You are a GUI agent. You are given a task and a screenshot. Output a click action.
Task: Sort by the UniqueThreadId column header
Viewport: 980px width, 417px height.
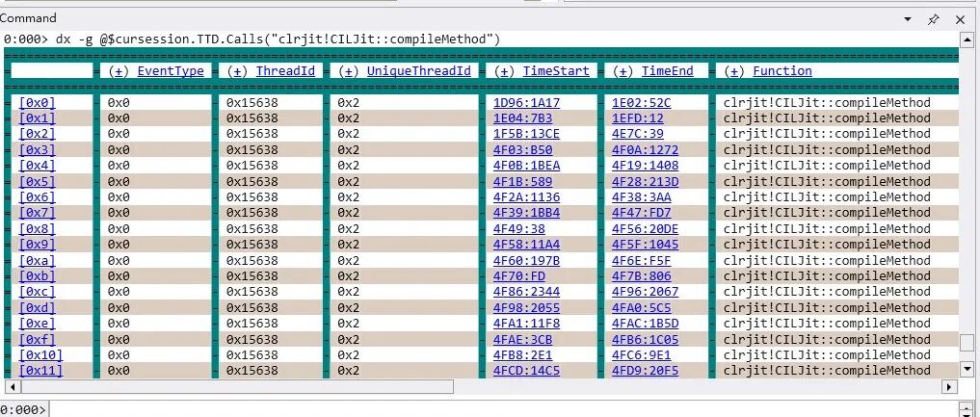pos(419,71)
